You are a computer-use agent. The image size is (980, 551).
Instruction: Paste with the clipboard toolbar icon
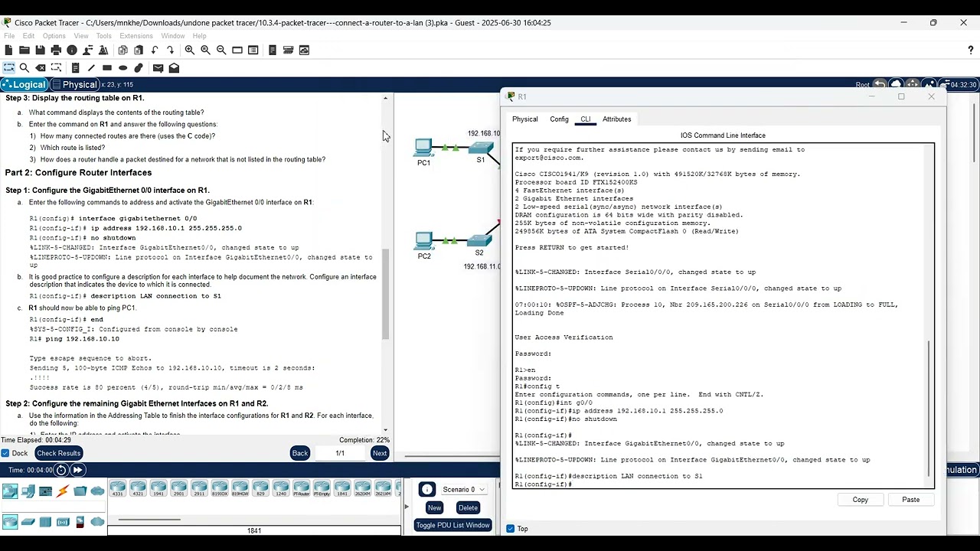pos(139,50)
